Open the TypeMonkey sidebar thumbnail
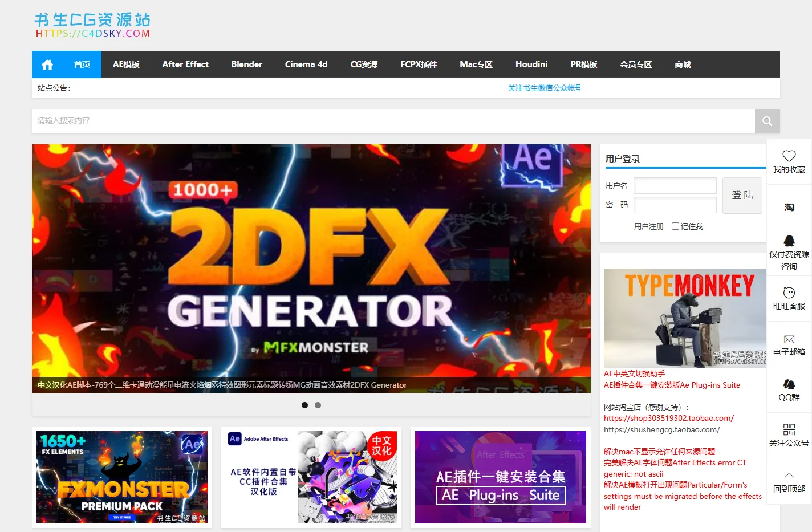This screenshot has width=812, height=532. pyautogui.click(x=685, y=318)
